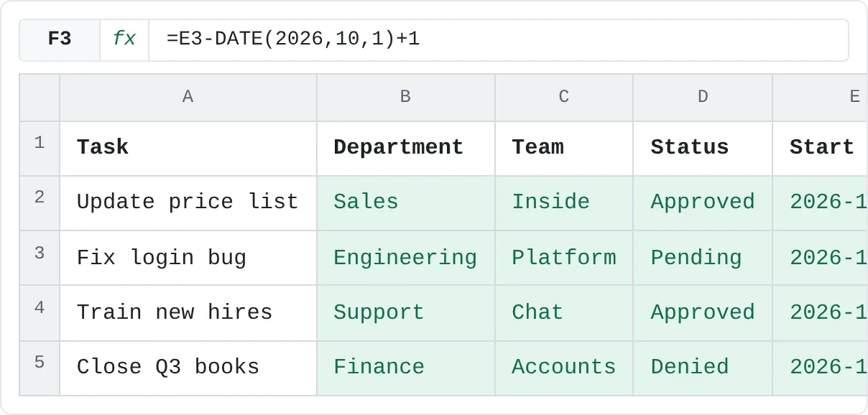868x415 pixels.
Task: Click the name box showing F3
Action: coord(60,39)
